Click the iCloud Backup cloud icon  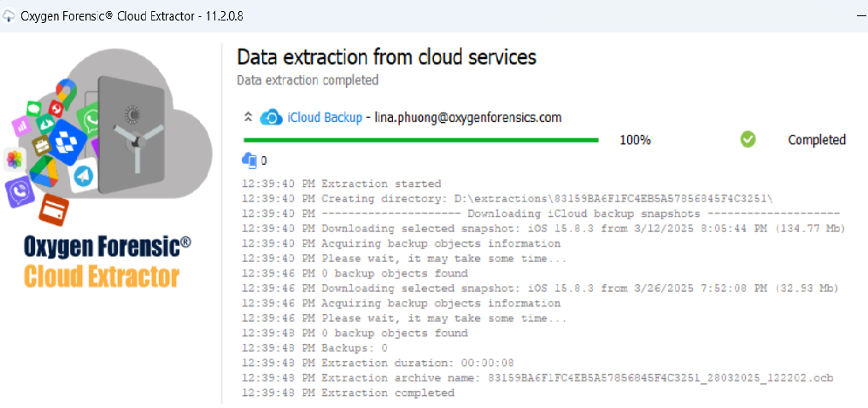[x=272, y=117]
